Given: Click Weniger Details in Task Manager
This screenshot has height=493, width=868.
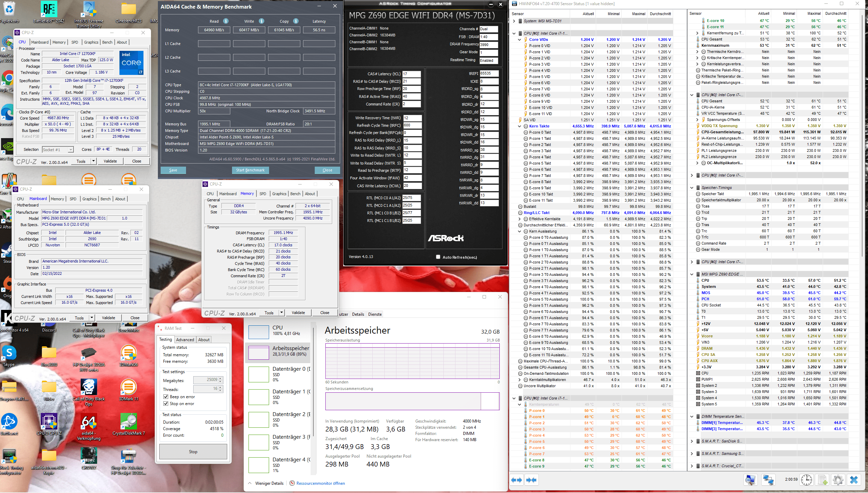Looking at the screenshot, I should (269, 483).
